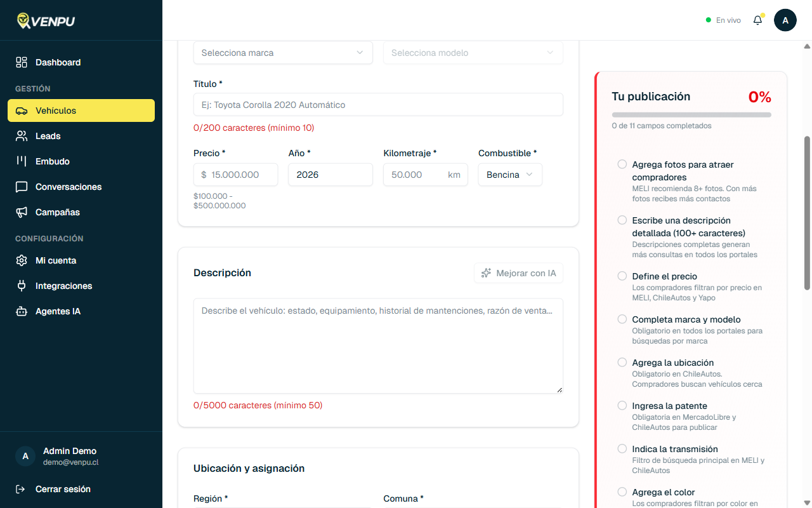
Task: Select the 'Ingresa la patente' checklist circle
Action: pos(622,406)
